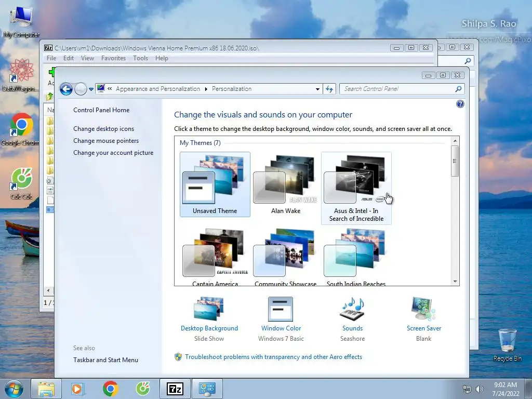Open Chrome from the taskbar
This screenshot has height=399, width=532.
110,389
